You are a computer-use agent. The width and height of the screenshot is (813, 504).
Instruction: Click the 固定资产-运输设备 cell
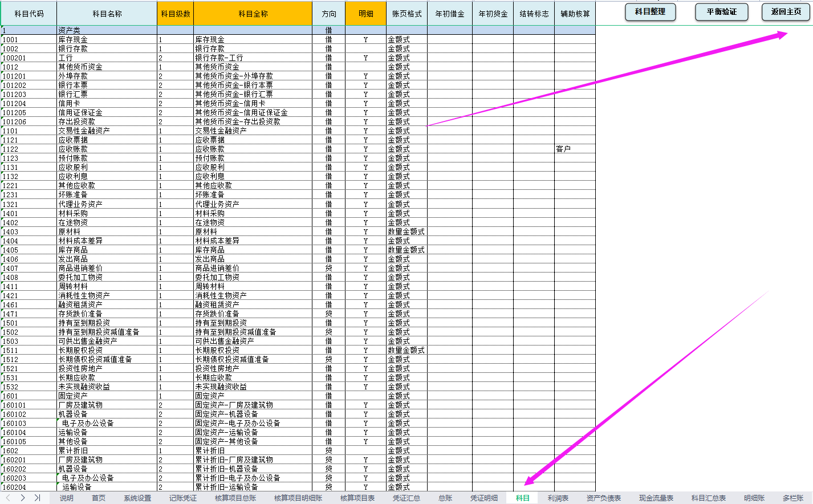pos(253,433)
